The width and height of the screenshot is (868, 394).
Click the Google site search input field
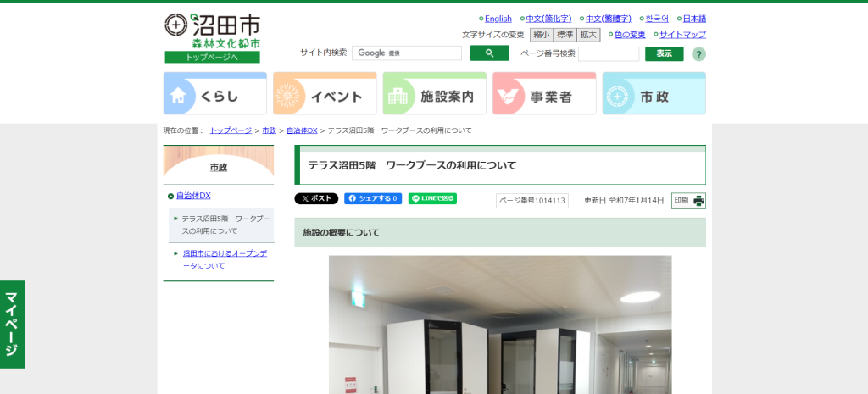point(407,53)
